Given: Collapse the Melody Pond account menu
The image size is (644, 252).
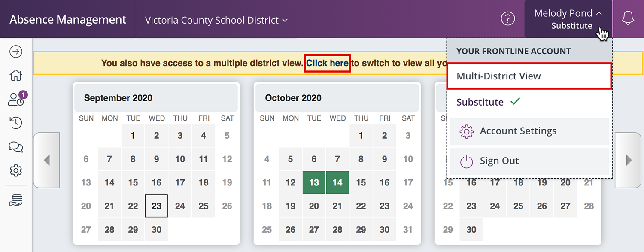Looking at the screenshot, I should tap(568, 19).
